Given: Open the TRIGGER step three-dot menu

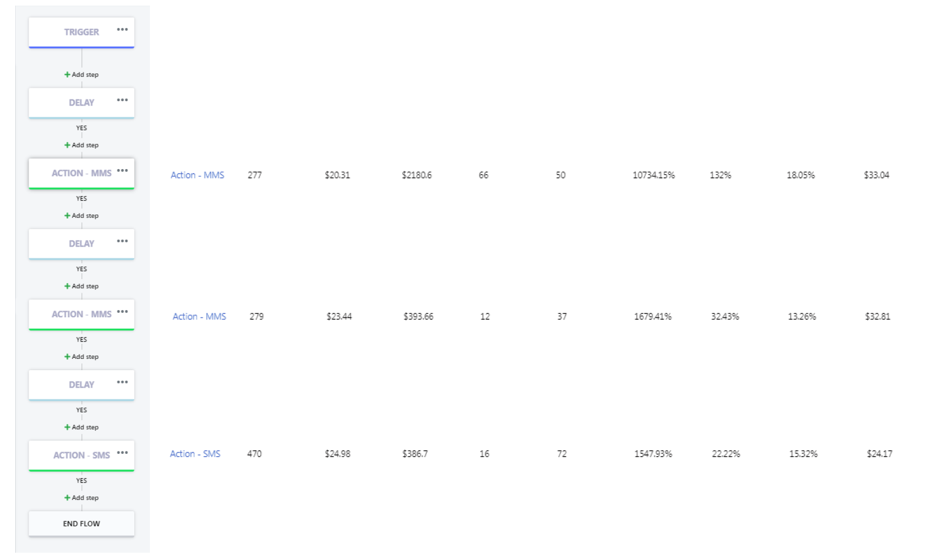Looking at the screenshot, I should [x=122, y=29].
